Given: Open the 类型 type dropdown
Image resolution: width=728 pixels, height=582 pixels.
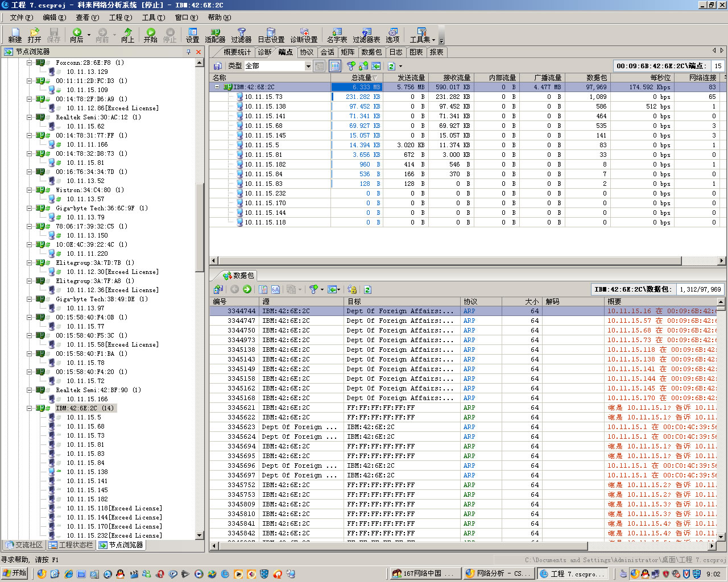Looking at the screenshot, I should click(308, 66).
